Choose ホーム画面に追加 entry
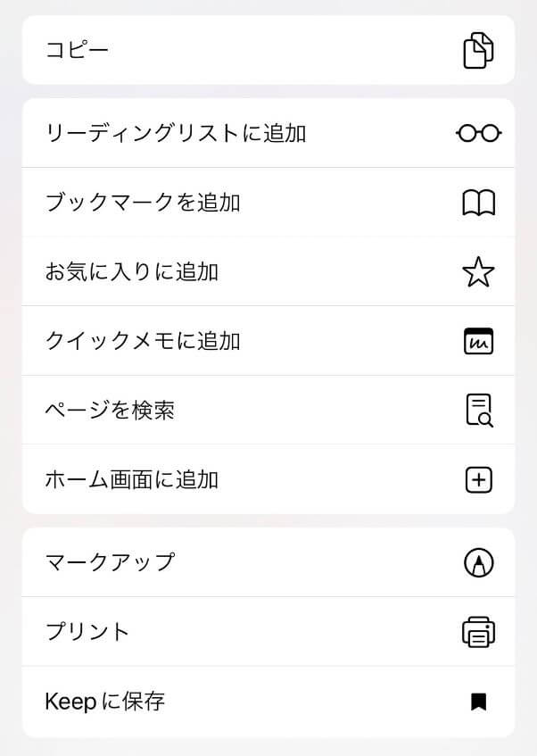The image size is (537, 756). coord(132,480)
